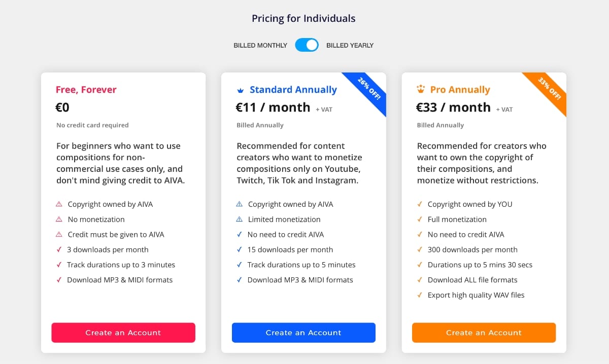
Task: Click the blue crown icon beside Standard Annually
Action: pos(241,90)
